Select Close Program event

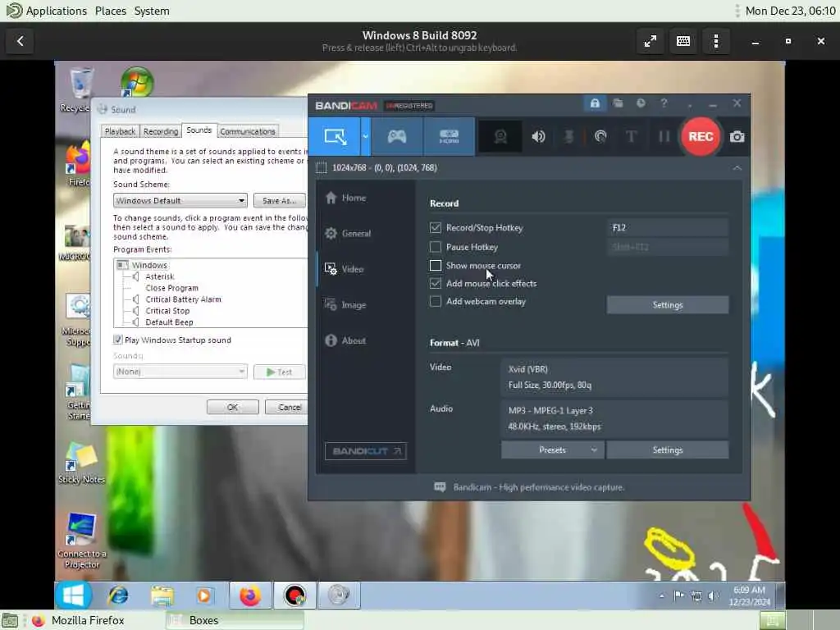[171, 288]
